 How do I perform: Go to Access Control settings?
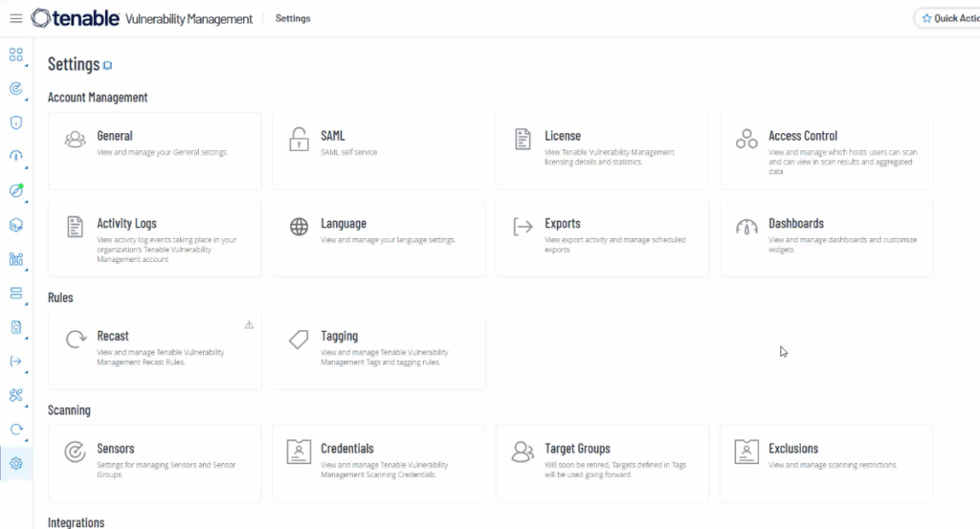(826, 150)
